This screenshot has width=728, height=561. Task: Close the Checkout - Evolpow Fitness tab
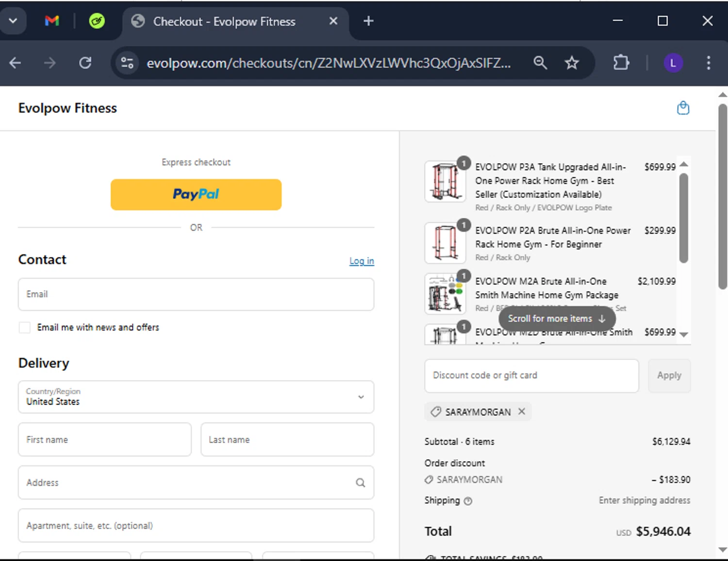coord(333,21)
